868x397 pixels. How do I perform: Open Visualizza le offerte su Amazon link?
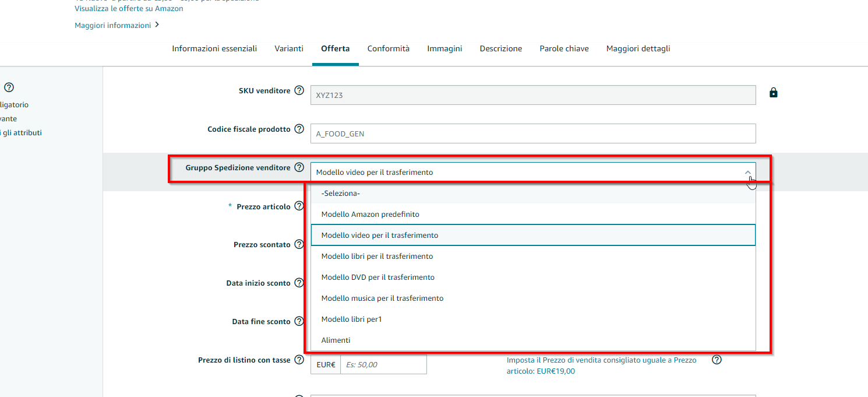[x=129, y=9]
